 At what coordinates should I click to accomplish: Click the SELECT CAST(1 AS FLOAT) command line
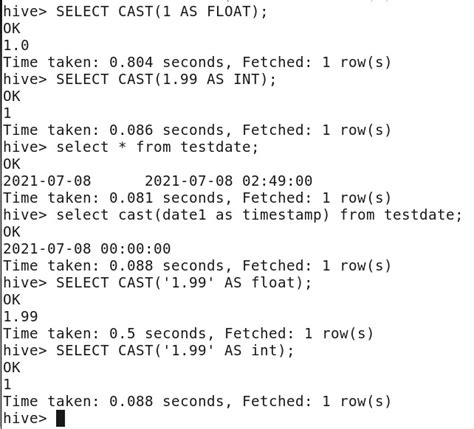click(135, 12)
